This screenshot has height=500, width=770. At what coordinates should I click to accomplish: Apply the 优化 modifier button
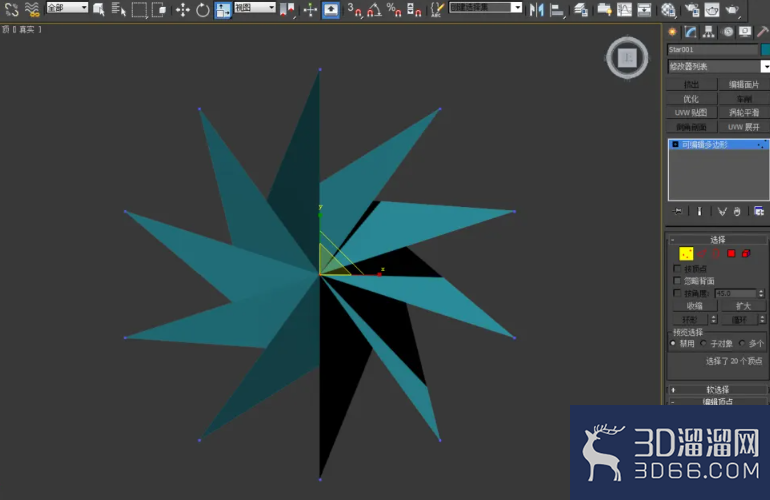[691, 99]
